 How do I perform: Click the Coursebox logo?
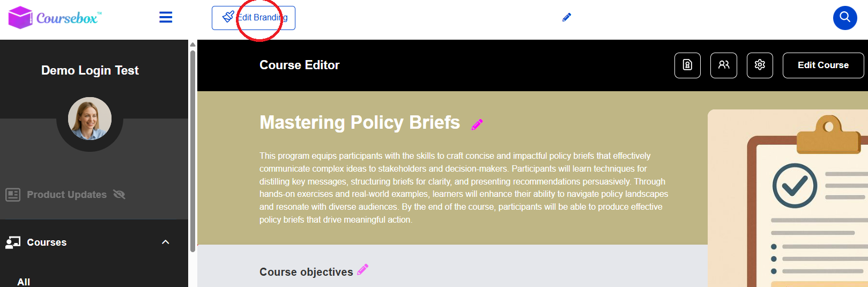coord(55,18)
